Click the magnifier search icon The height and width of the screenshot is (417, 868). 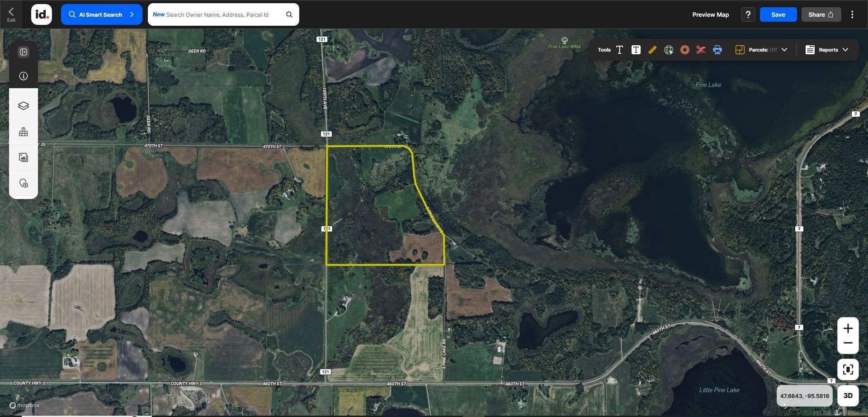tap(289, 14)
